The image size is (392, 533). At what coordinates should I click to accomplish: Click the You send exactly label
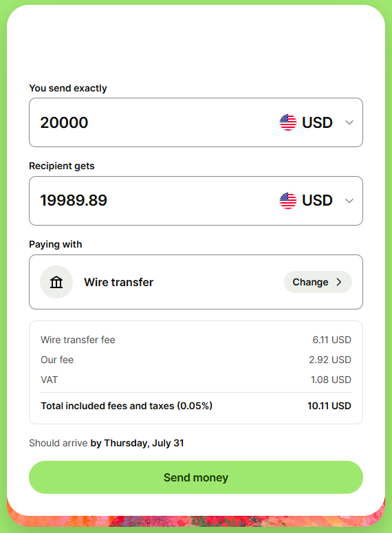68,89
